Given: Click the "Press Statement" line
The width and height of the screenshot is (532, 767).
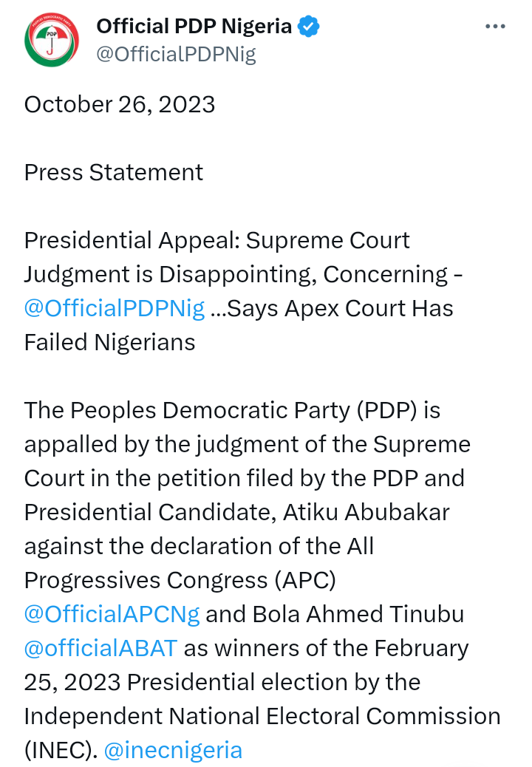Looking at the screenshot, I should tap(114, 172).
